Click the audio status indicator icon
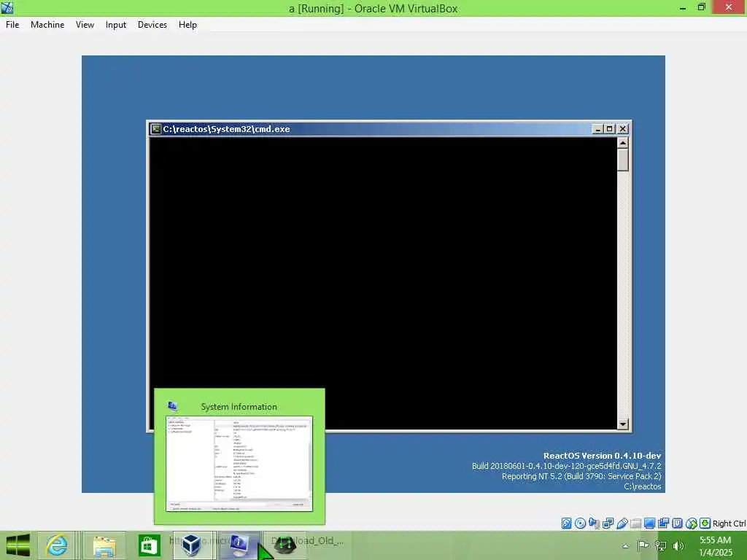Viewport: 747px width, 560px height. click(594, 524)
